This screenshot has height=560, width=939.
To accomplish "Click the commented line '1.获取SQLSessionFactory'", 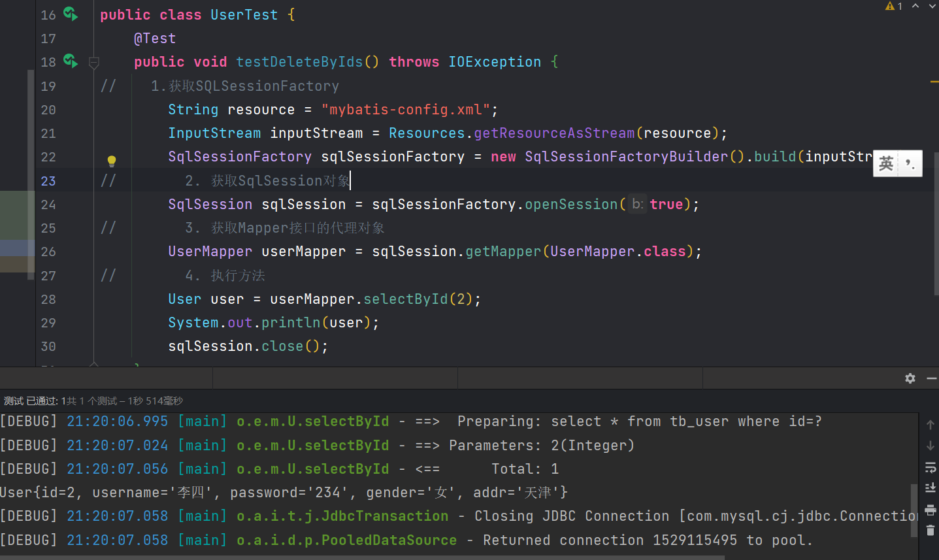I will point(245,86).
